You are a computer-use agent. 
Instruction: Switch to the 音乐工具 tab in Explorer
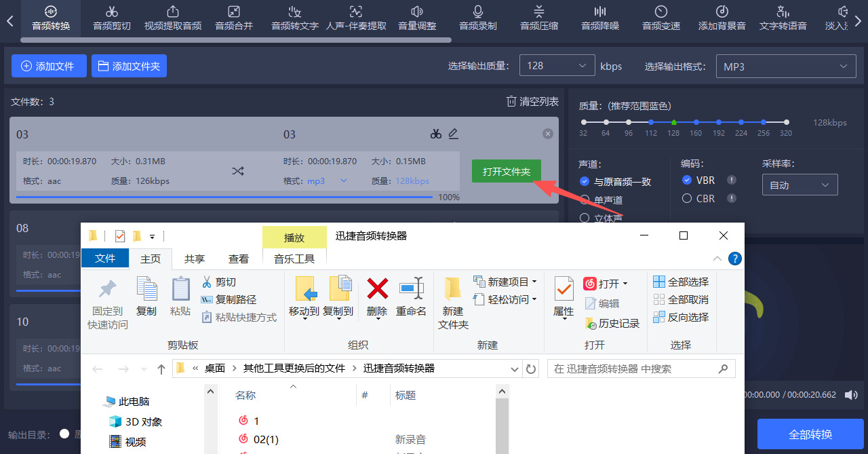(294, 259)
